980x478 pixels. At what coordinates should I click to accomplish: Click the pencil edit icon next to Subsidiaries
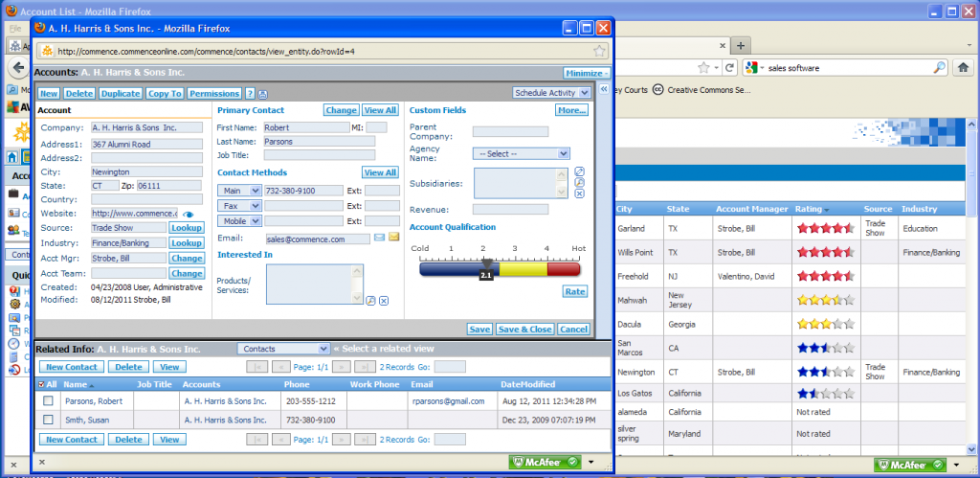579,172
